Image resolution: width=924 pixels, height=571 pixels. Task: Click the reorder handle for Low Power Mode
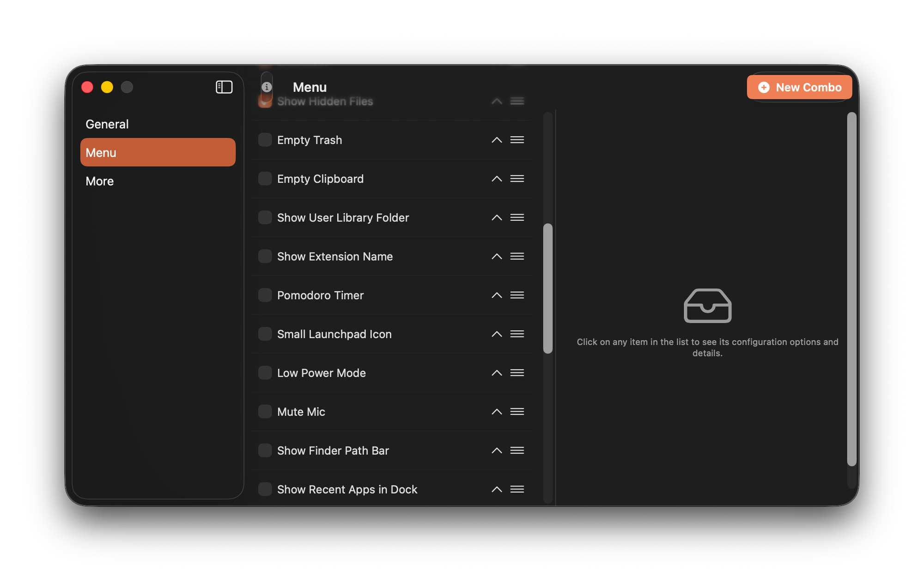pyautogui.click(x=517, y=373)
